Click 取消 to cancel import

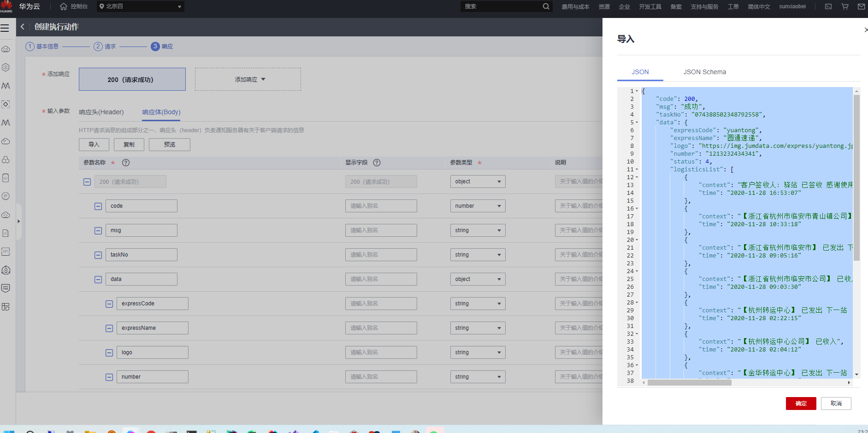pyautogui.click(x=836, y=404)
